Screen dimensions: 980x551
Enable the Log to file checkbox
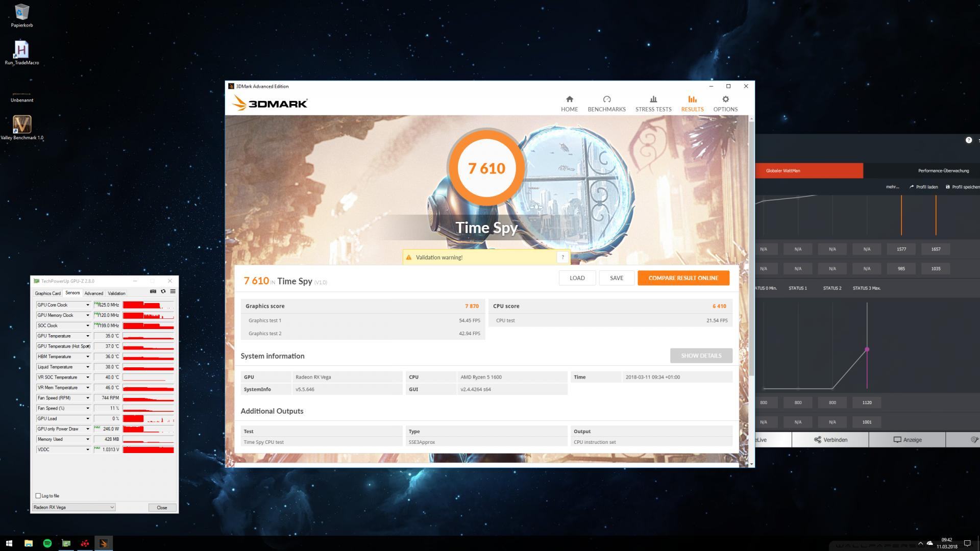(38, 496)
